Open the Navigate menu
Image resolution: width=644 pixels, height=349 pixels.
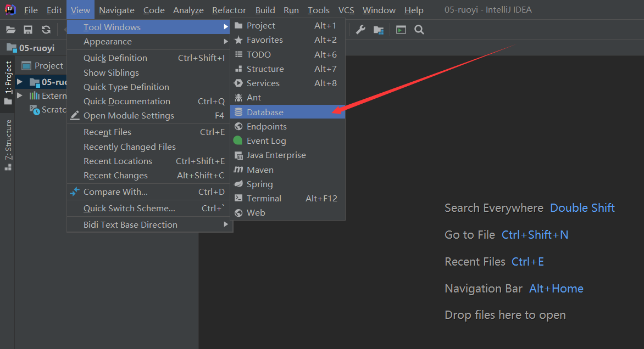[116, 10]
